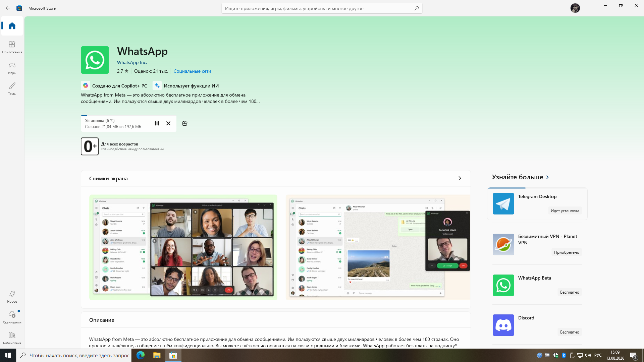Click the Установка (6 %) status text

point(100,121)
